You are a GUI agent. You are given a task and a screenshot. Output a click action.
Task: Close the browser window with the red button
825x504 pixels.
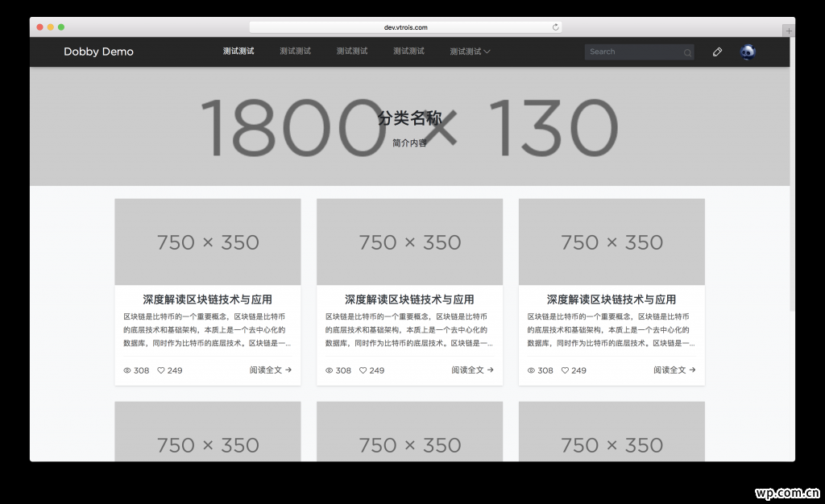pyautogui.click(x=40, y=27)
